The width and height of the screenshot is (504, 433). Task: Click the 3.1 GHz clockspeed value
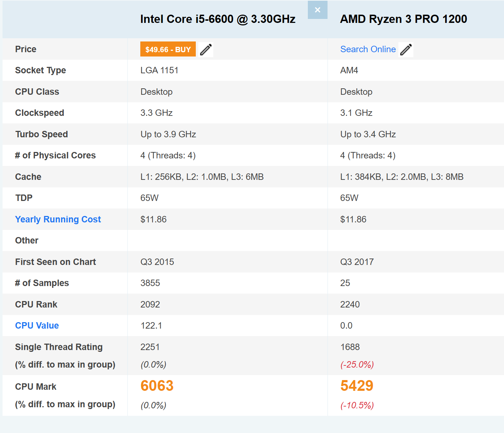tap(356, 113)
